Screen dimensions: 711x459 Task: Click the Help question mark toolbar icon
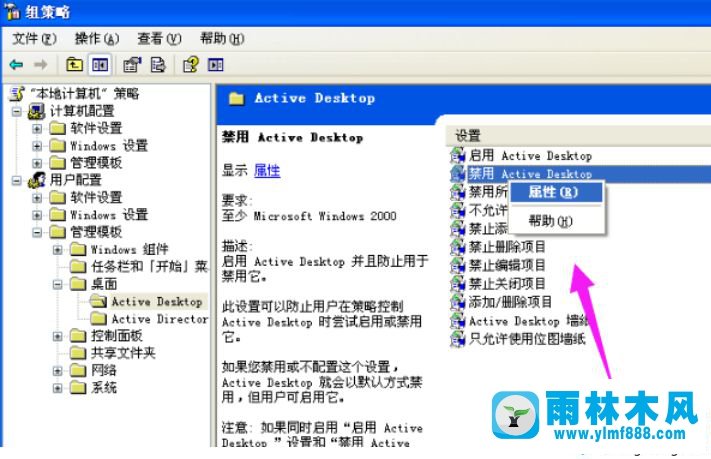tap(191, 65)
